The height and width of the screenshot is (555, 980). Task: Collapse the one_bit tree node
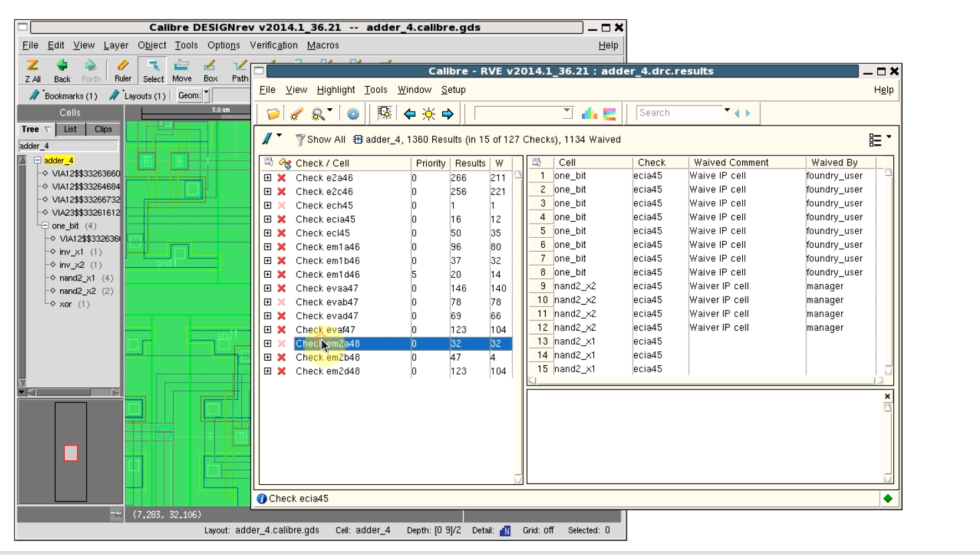[x=45, y=226]
